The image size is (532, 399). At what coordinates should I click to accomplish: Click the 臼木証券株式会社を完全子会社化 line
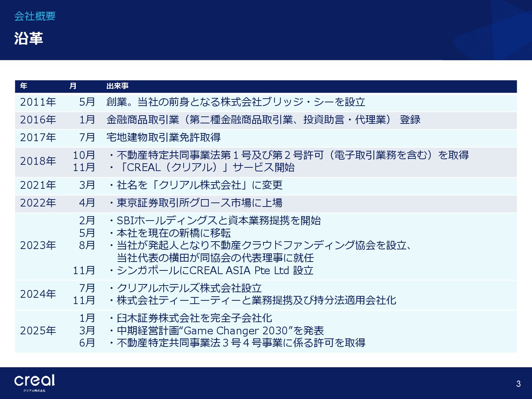[190, 318]
